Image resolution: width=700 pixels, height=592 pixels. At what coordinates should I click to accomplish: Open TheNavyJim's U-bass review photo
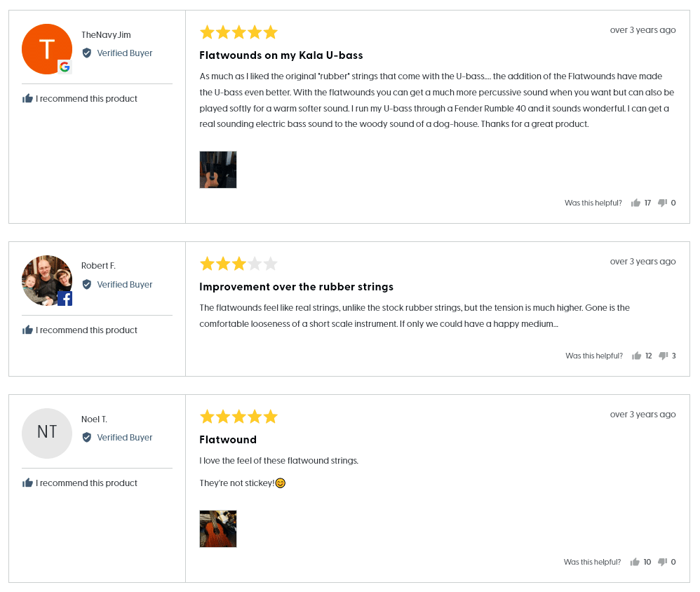(x=218, y=170)
